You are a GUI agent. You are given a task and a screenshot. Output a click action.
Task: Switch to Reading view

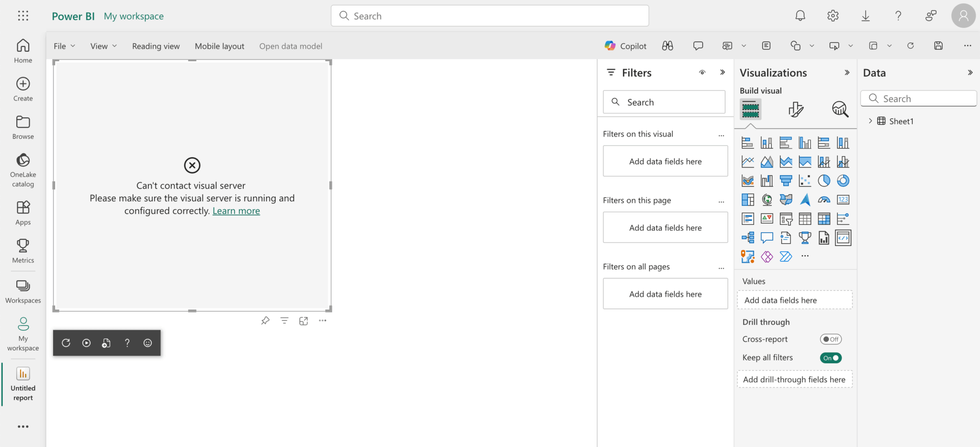[x=156, y=46]
